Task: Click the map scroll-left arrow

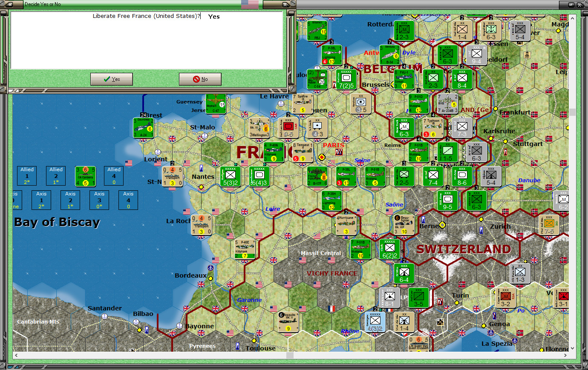Action: click(x=16, y=355)
